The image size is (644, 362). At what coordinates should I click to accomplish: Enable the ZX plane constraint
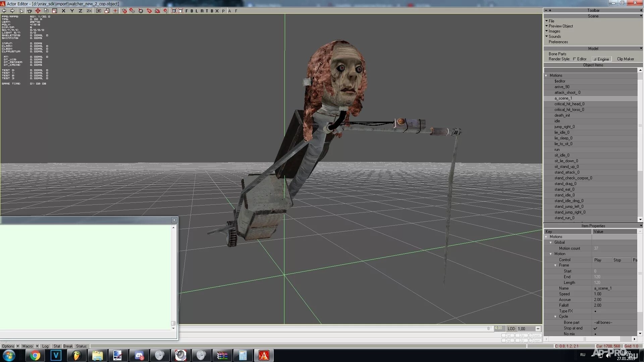[89, 11]
